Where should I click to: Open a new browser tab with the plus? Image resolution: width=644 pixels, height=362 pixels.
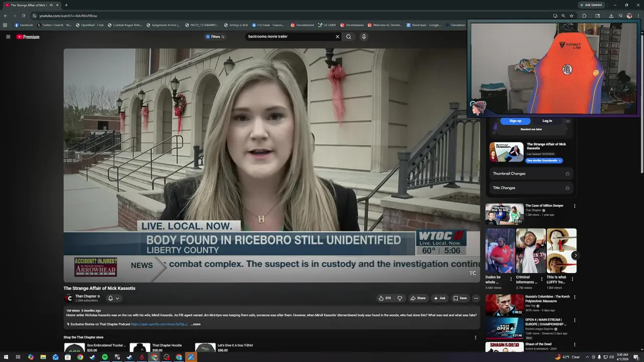point(66,5)
